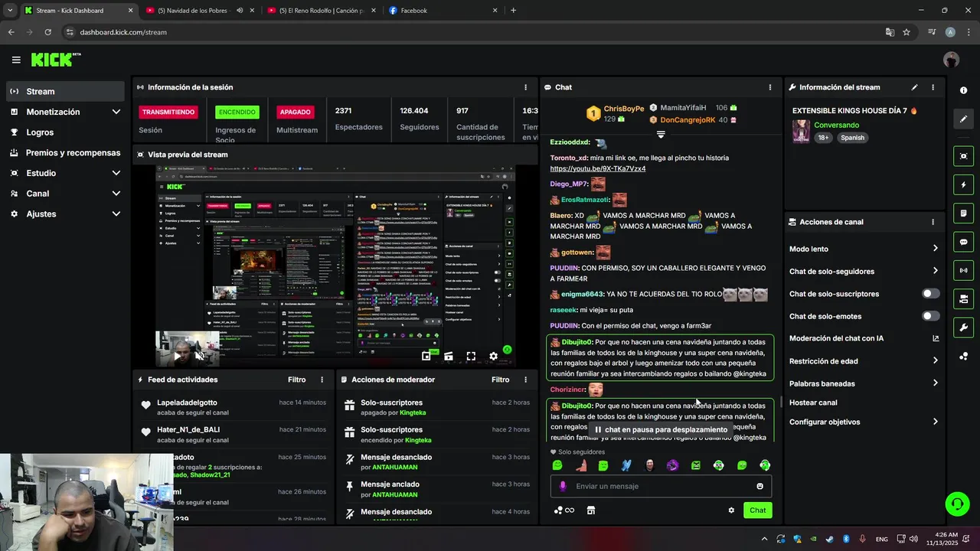
Task: Focus the Enviar un mensaje input field
Action: pos(661,486)
